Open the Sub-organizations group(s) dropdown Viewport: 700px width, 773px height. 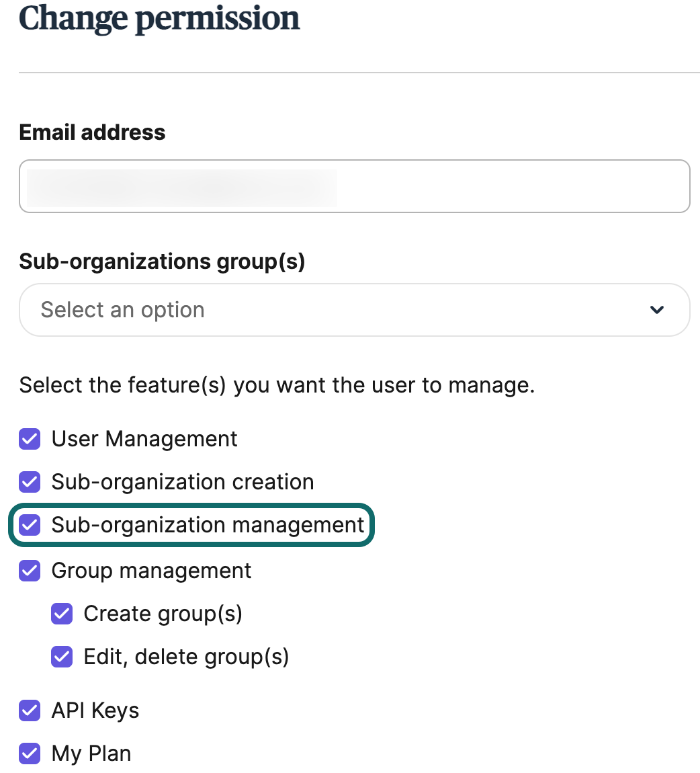[x=354, y=310]
